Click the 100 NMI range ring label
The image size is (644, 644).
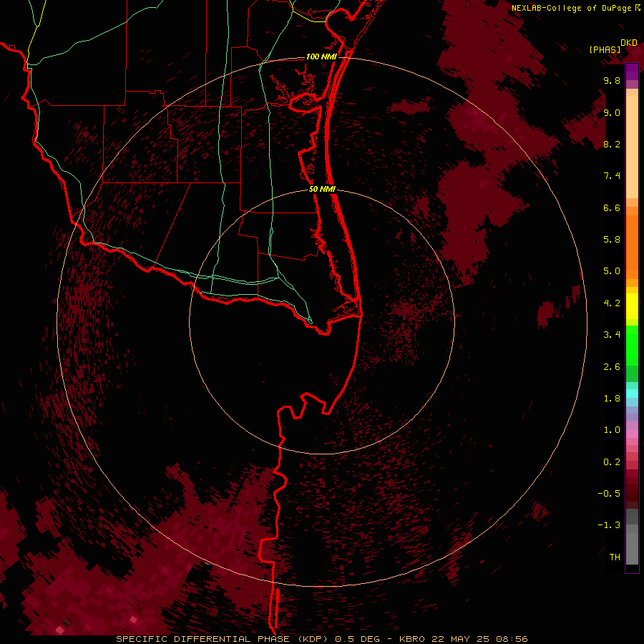[x=321, y=57]
